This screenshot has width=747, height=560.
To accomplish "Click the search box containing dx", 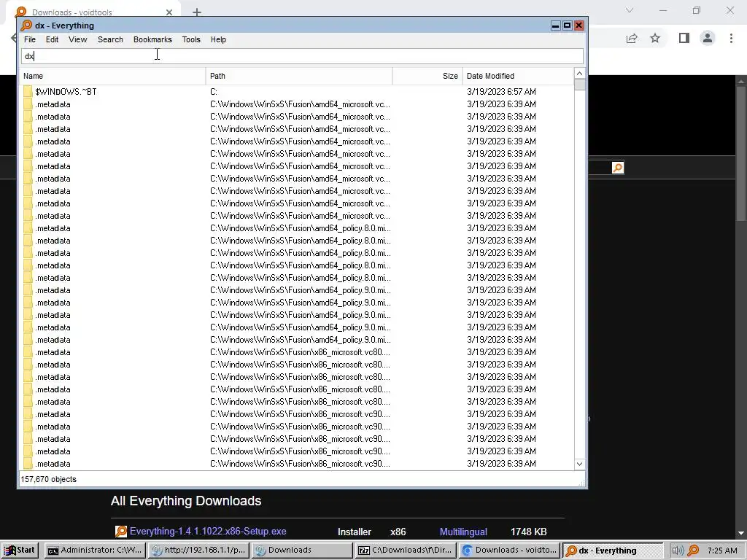I will (302, 56).
